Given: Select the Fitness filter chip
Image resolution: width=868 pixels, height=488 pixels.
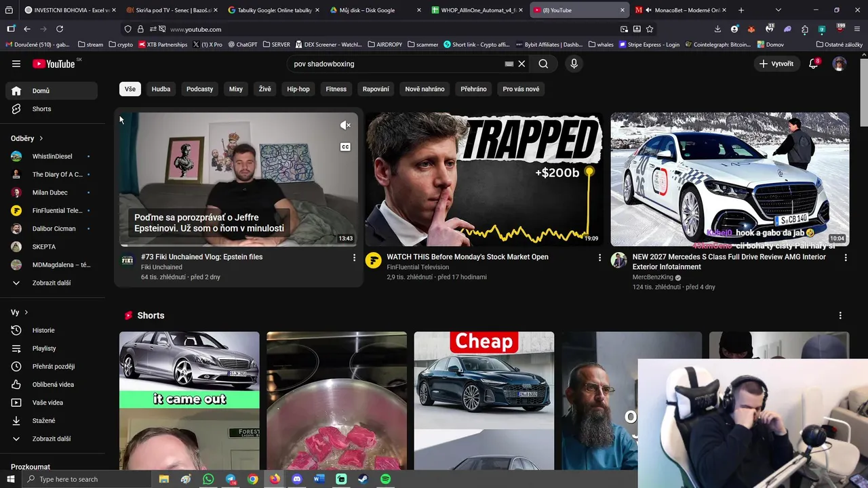Looking at the screenshot, I should pyautogui.click(x=336, y=89).
